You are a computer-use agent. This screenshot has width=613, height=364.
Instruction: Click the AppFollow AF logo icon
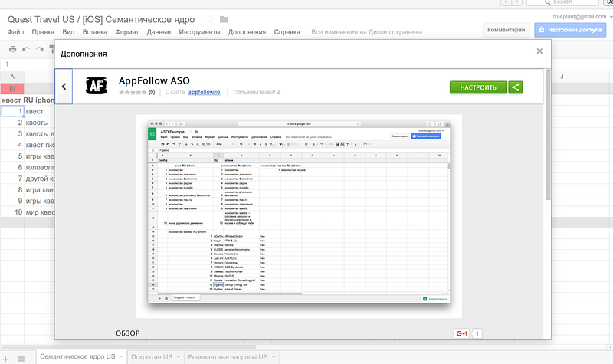point(97,86)
